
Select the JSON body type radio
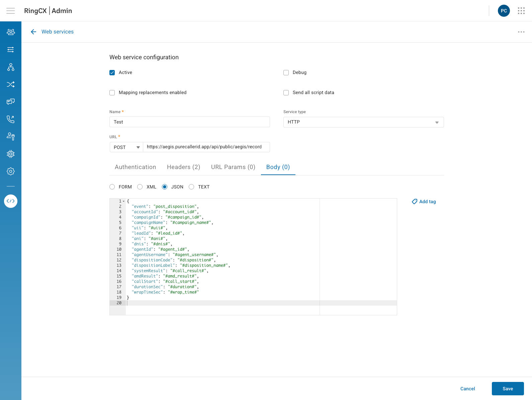point(165,187)
